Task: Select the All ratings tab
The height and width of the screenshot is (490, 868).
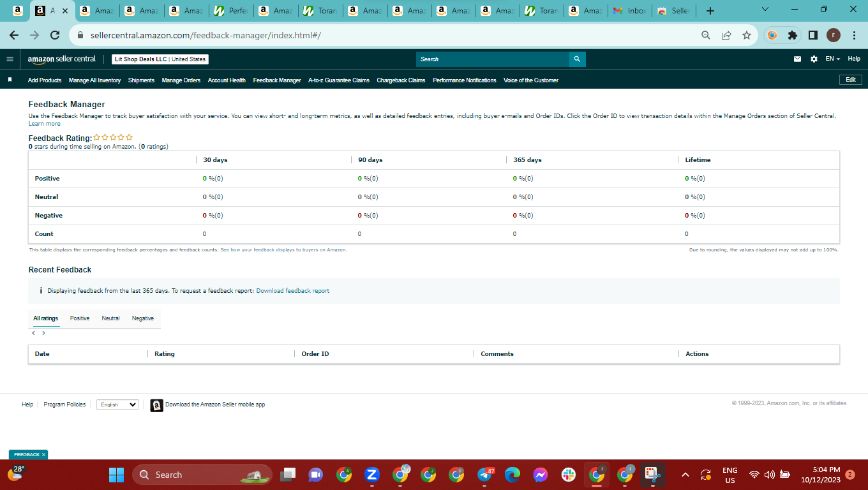Action: point(46,318)
